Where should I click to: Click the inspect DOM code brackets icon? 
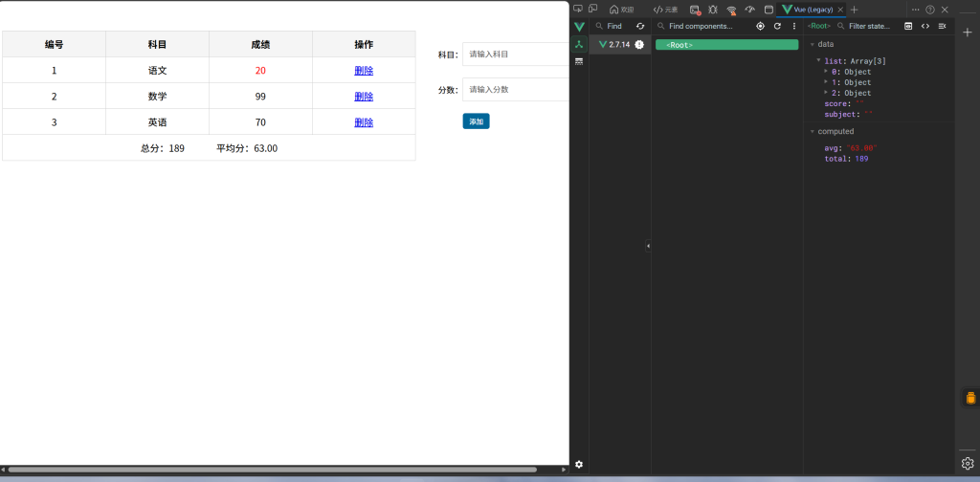(925, 26)
